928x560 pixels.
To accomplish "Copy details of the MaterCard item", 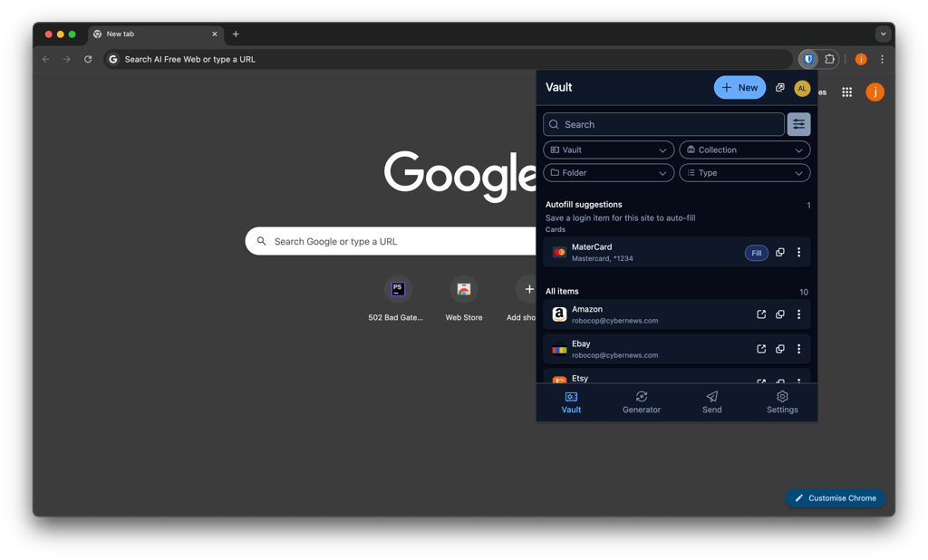I will point(780,252).
